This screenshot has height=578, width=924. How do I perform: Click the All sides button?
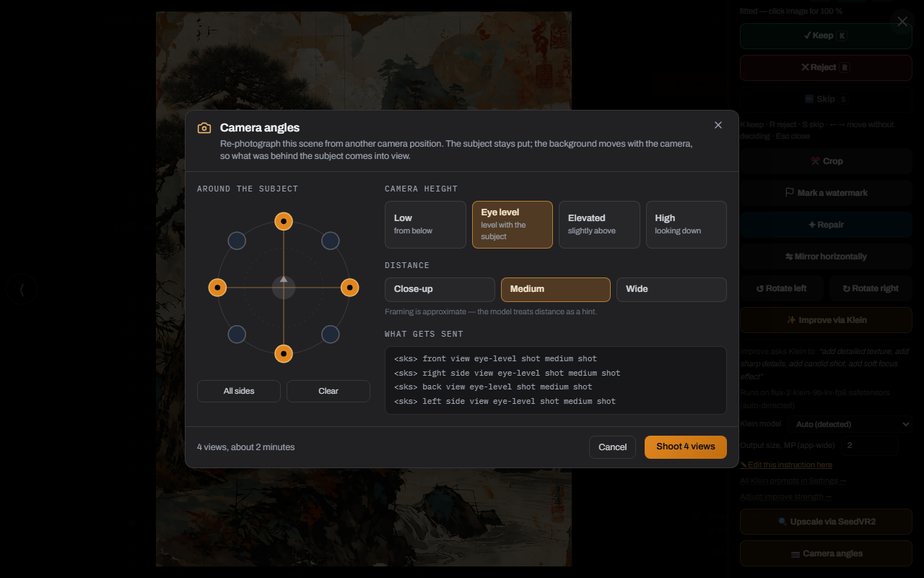[239, 391]
